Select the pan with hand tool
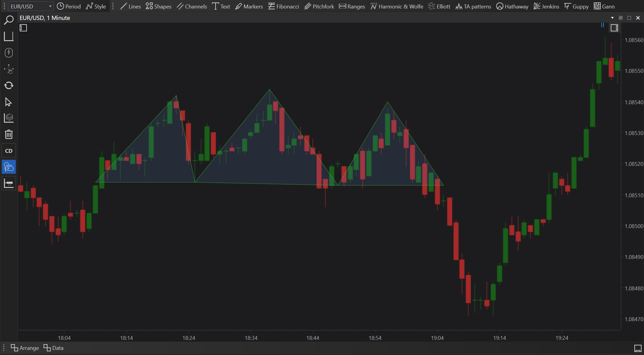The height and width of the screenshot is (355, 644). pos(9,69)
